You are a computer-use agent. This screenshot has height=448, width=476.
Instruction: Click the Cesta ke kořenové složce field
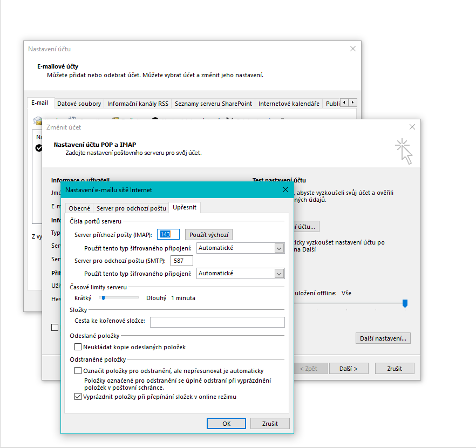coord(217,322)
